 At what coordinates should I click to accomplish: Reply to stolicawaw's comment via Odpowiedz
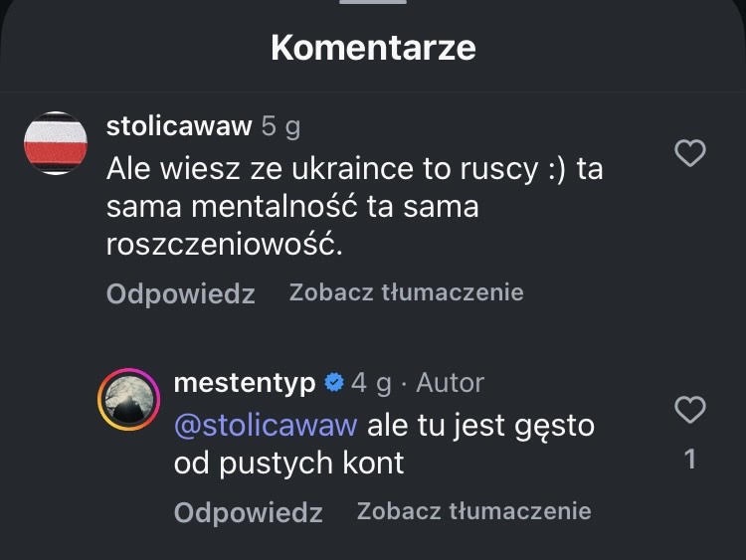(180, 294)
